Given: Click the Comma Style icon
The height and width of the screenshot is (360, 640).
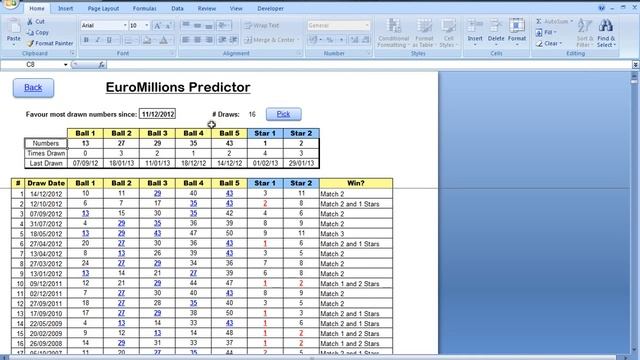Looking at the screenshot, I should (x=341, y=40).
